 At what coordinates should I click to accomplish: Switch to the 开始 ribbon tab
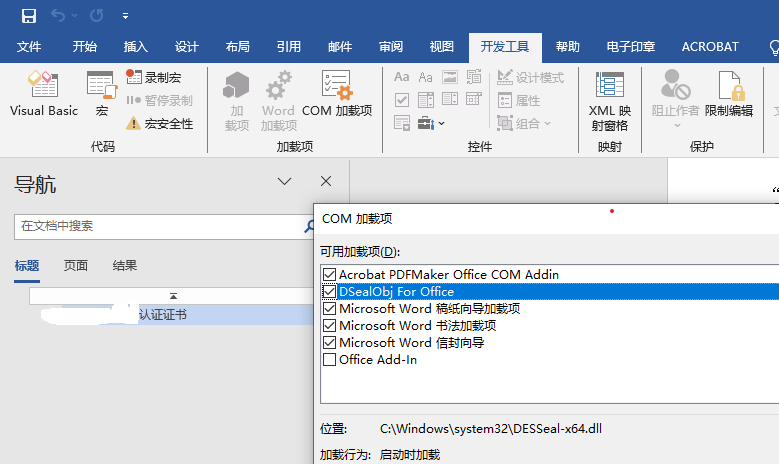[x=84, y=47]
